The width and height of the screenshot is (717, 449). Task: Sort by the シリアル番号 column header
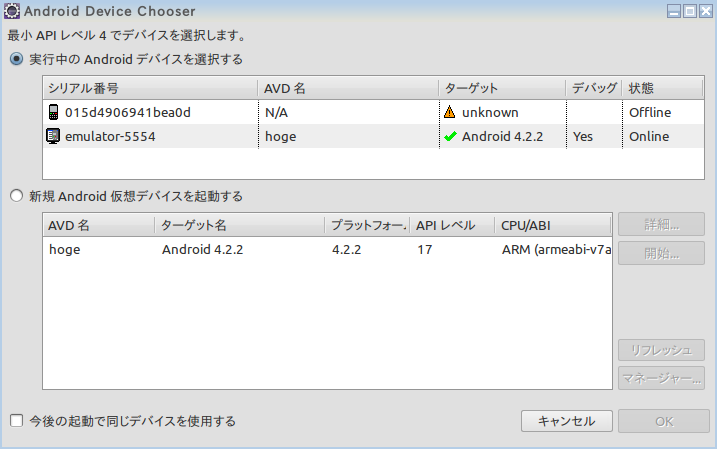click(x=150, y=88)
